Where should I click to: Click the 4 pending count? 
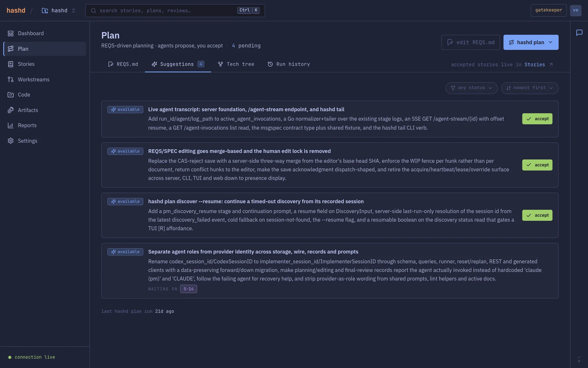click(x=246, y=46)
